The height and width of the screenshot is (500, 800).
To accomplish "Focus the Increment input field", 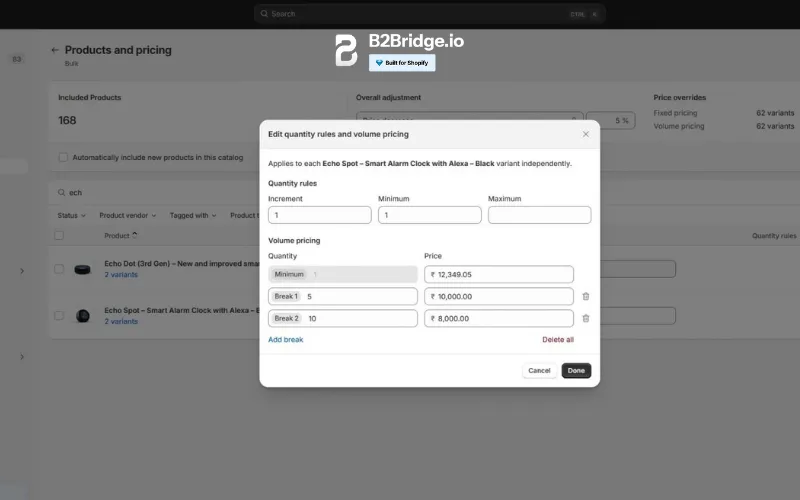I will point(320,215).
